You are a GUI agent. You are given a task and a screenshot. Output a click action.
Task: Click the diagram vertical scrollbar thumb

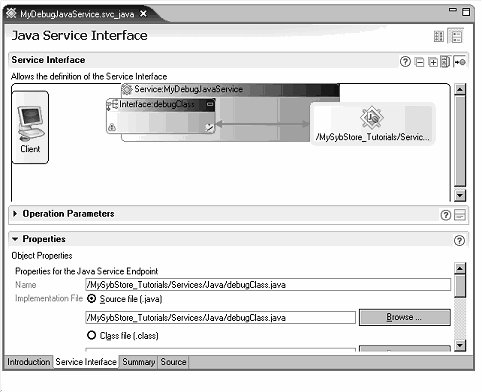460,141
